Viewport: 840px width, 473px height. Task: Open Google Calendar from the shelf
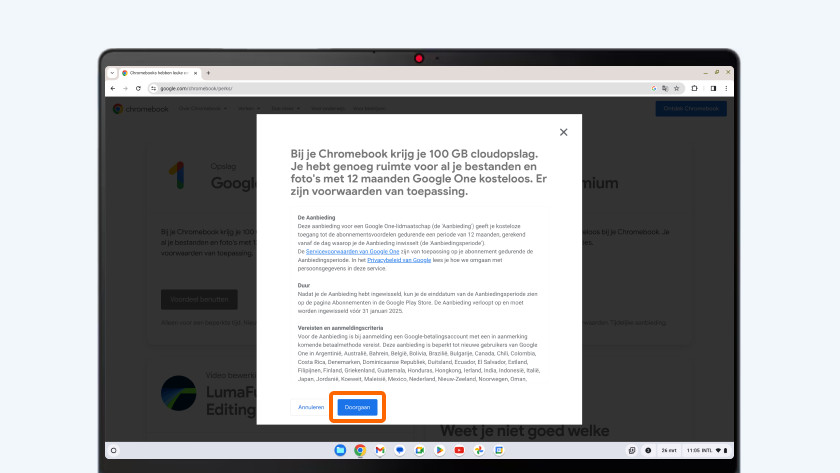(x=499, y=451)
